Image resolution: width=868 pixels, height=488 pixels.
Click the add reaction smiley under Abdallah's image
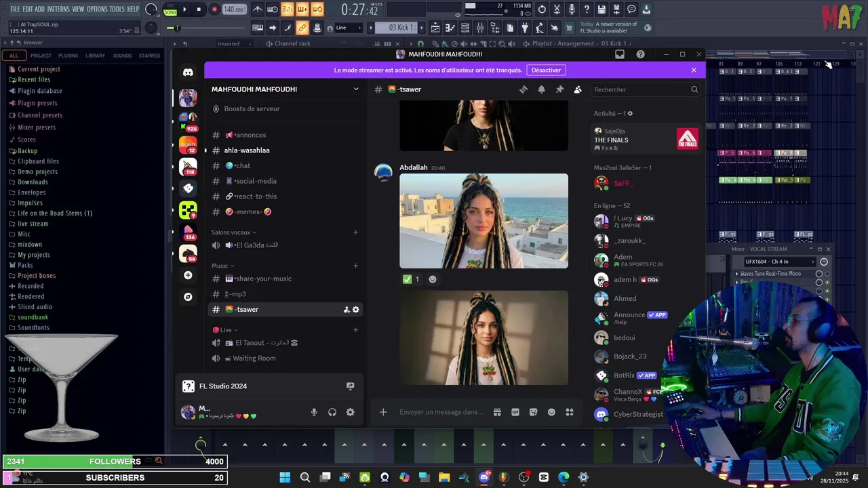coord(433,279)
